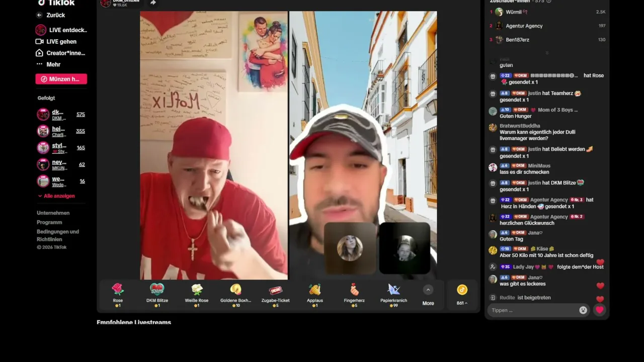Open the Programm footer link
Image resolution: width=644 pixels, height=362 pixels.
pos(49,222)
